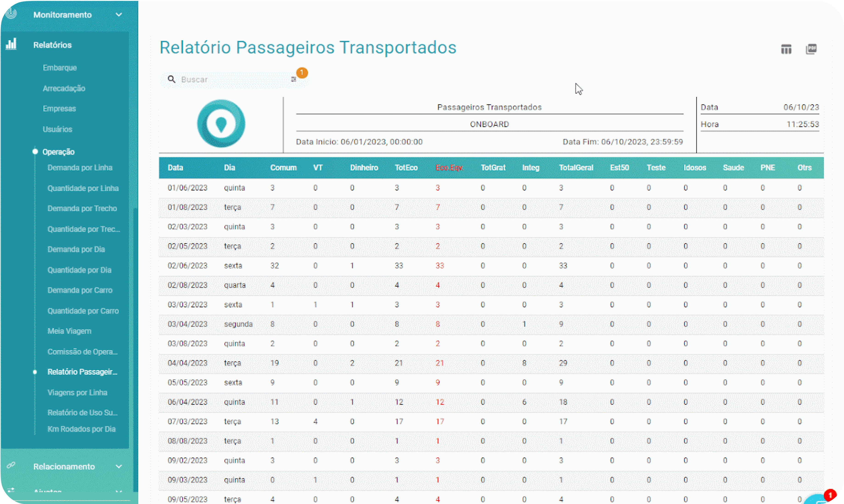Click the Relatórios bar chart icon

11,44
